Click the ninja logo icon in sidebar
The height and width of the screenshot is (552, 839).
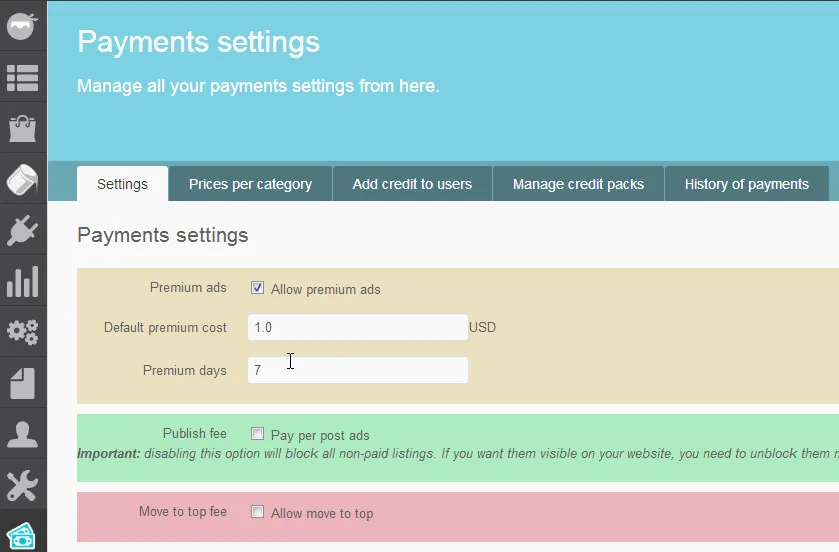coord(22,25)
